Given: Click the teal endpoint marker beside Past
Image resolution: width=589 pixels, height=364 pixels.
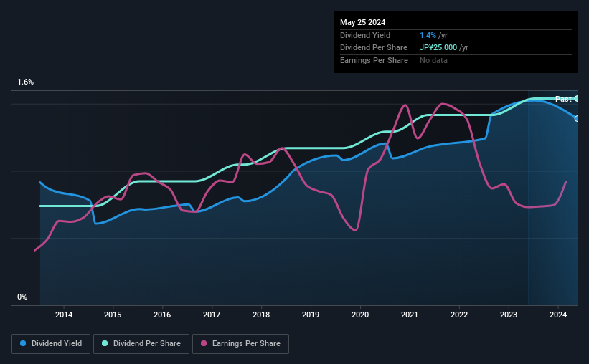Looking at the screenshot, I should click(x=577, y=99).
